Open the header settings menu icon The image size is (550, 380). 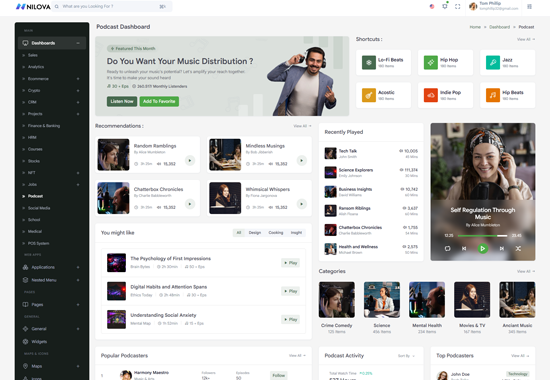529,6
